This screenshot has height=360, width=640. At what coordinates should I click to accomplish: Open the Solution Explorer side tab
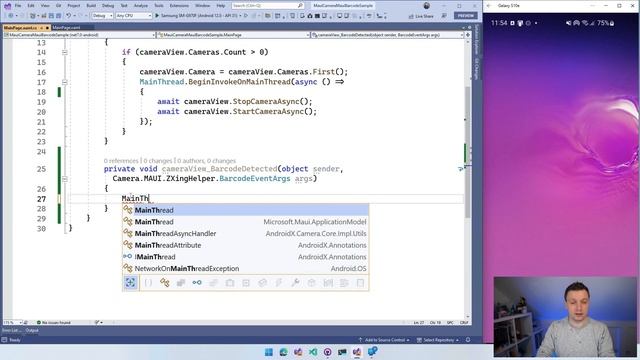476,40
